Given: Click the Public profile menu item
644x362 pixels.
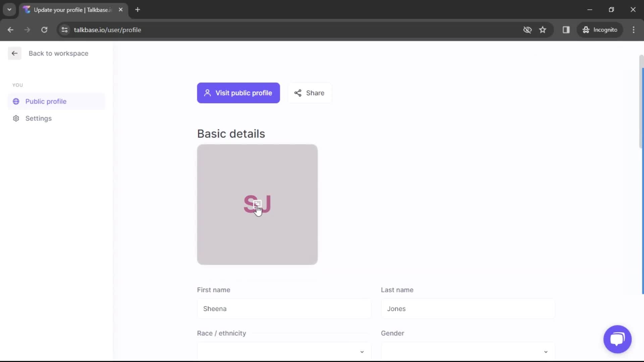Looking at the screenshot, I should (46, 101).
